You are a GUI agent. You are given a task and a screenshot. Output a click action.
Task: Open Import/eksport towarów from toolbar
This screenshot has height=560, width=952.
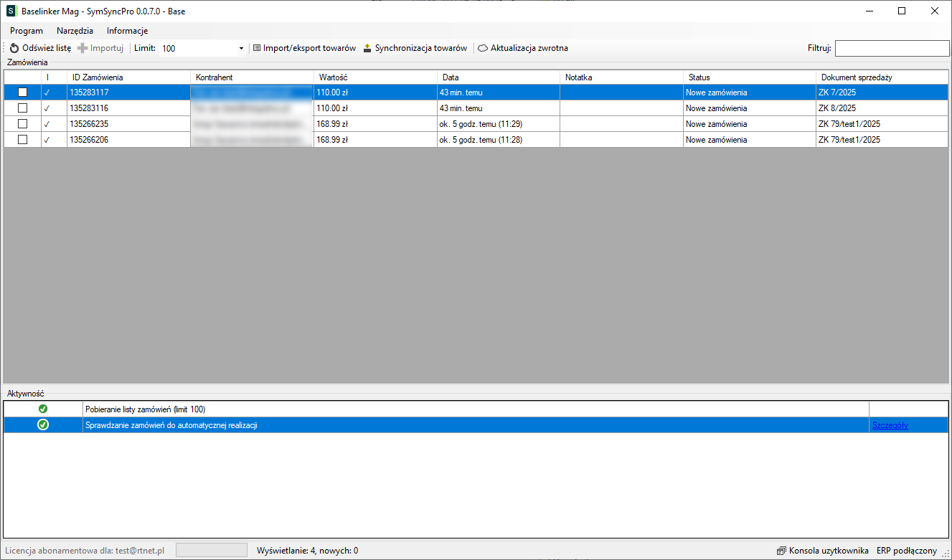pyautogui.click(x=304, y=48)
